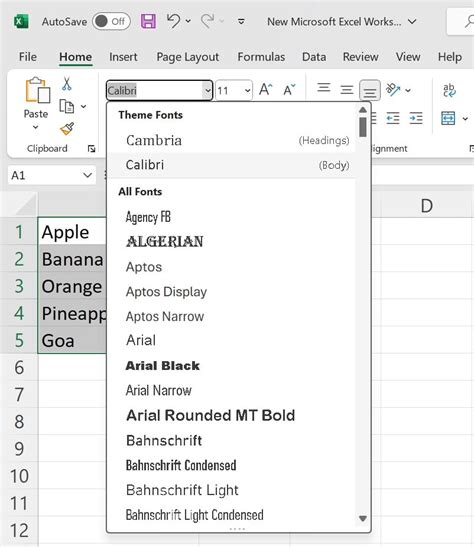Image resolution: width=474 pixels, height=547 pixels.
Task: Save the workbook with the floppy icon
Action: (x=149, y=22)
